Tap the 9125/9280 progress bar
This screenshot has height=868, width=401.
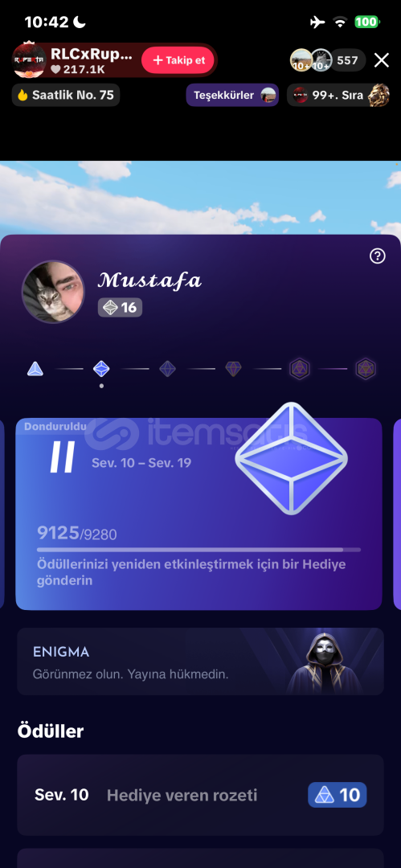click(x=198, y=550)
